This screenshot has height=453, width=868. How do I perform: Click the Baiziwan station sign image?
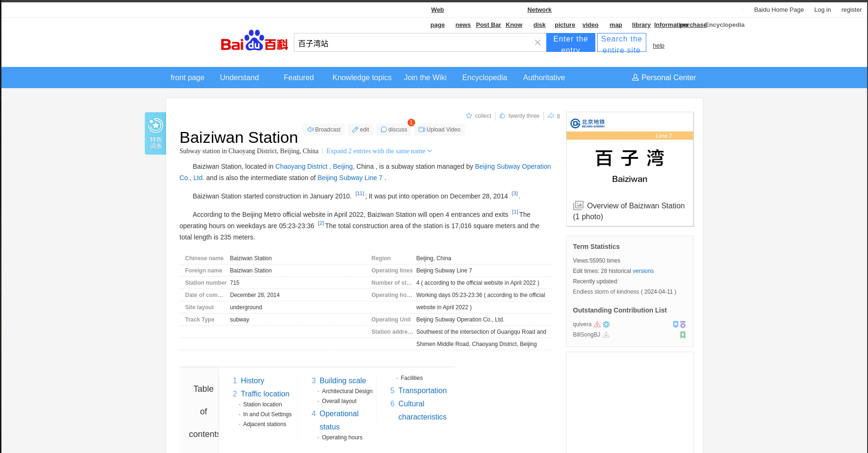coord(630,154)
